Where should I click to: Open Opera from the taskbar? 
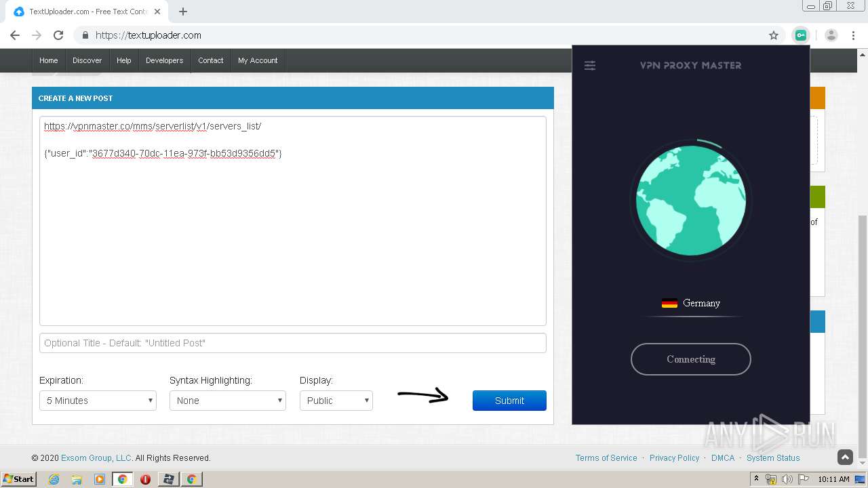point(145,479)
